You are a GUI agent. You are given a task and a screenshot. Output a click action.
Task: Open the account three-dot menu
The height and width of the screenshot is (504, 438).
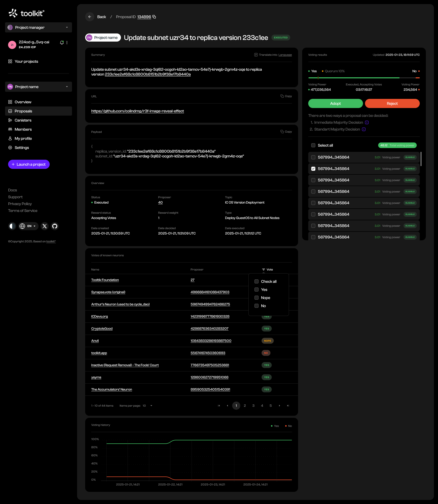coord(67,43)
